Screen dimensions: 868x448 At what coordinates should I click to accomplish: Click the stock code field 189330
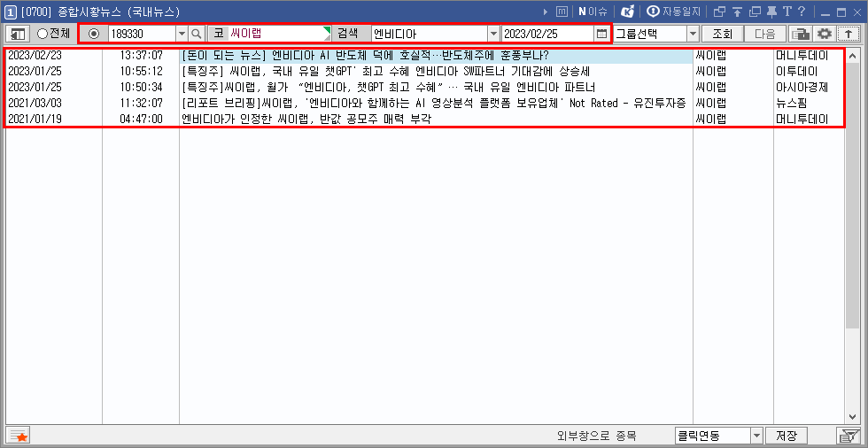(x=142, y=34)
